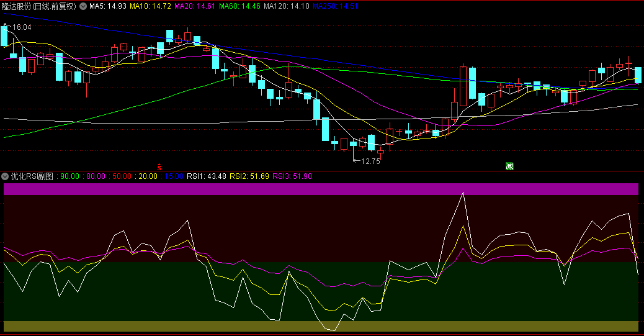Image resolution: width=644 pixels, height=336 pixels.
Task: Click the 优化RSI副图 indicator name
Action: click(x=32, y=176)
